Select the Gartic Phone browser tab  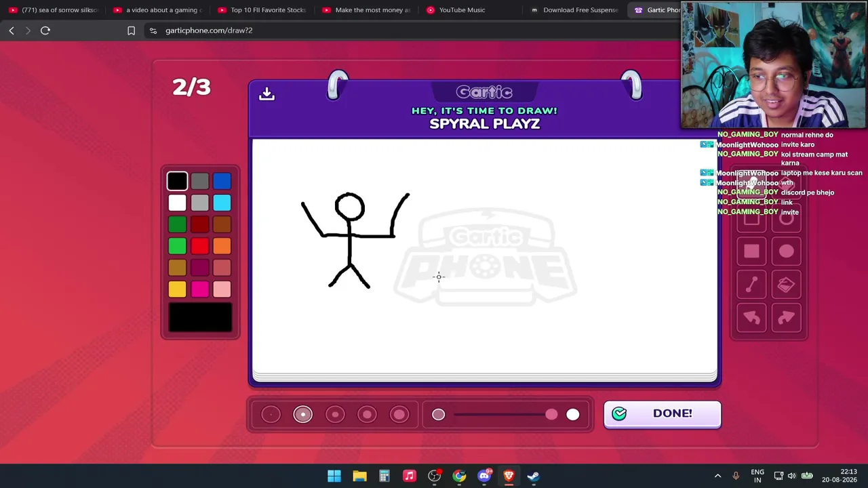(656, 10)
